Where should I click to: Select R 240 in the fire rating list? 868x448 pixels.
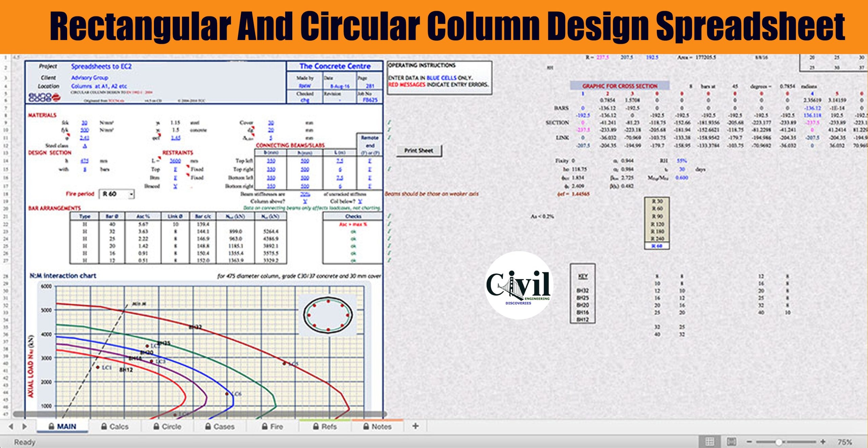click(x=657, y=239)
